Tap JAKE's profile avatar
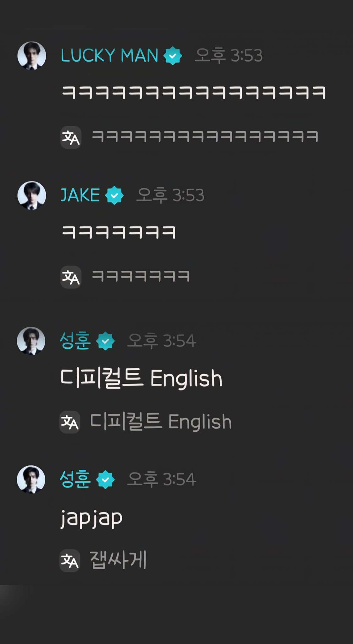 [32, 195]
